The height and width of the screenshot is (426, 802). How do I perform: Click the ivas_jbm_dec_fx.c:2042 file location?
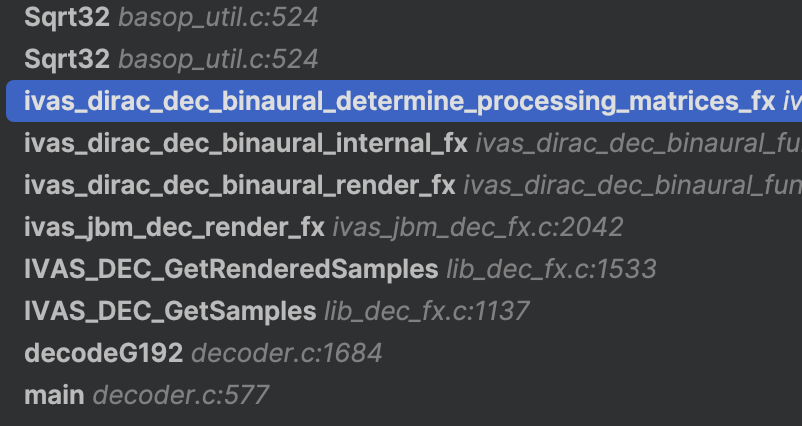click(478, 227)
